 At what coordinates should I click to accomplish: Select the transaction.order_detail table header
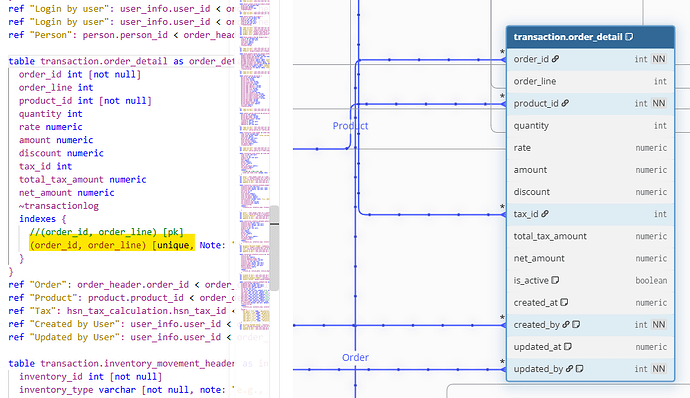click(x=591, y=37)
